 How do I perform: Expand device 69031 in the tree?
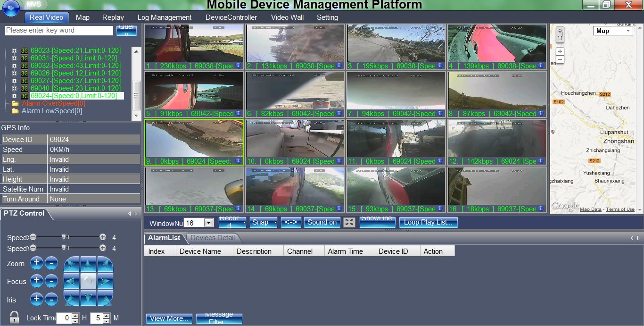[14, 58]
